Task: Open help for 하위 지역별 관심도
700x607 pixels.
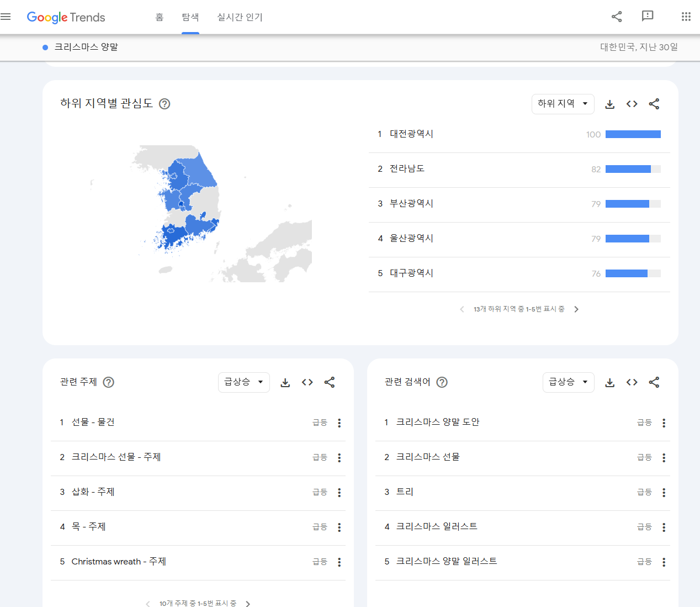Action: (x=164, y=104)
